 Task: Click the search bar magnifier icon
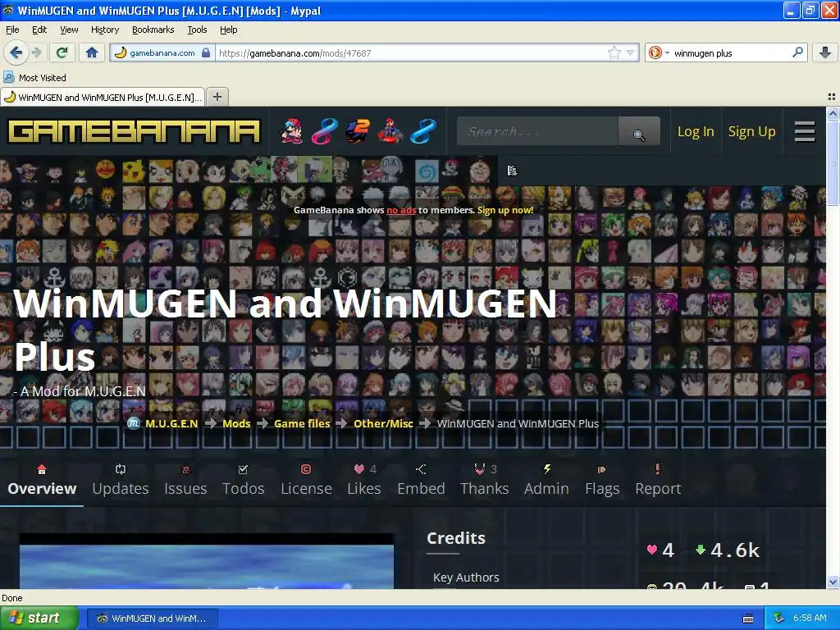pos(797,52)
